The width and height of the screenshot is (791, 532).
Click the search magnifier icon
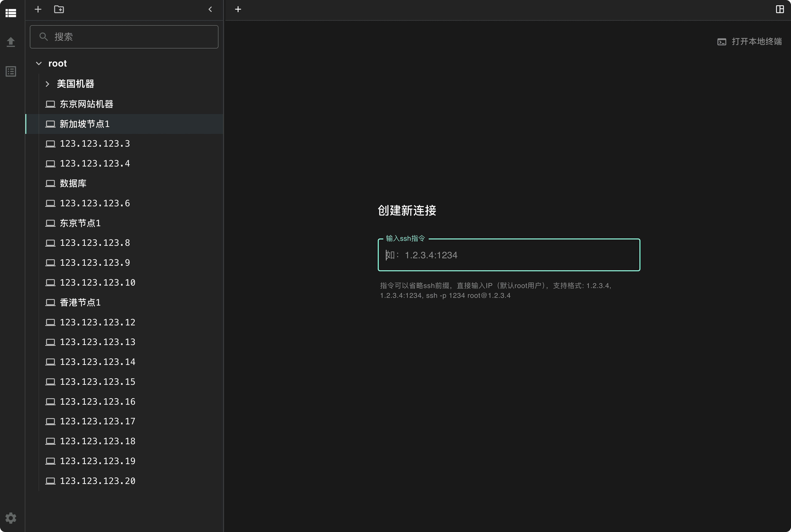pos(43,37)
